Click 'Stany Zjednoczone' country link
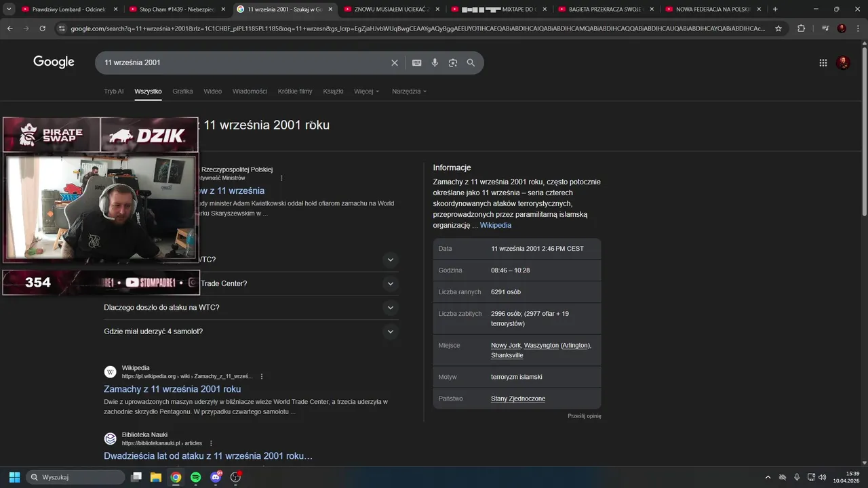 point(518,399)
